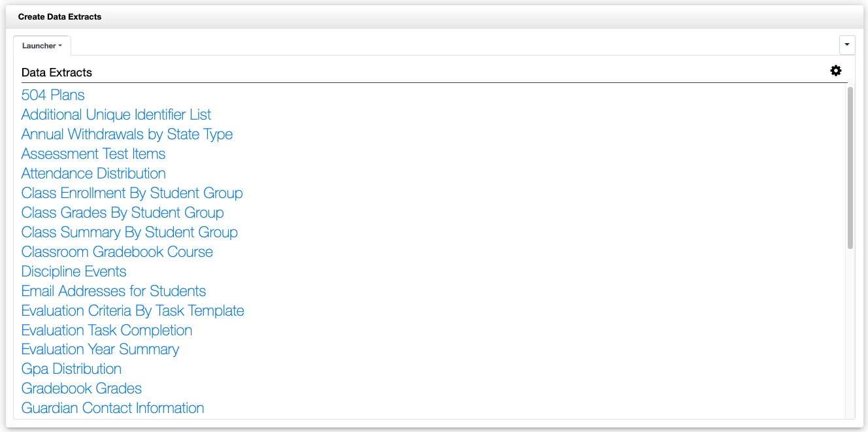The image size is (868, 432).
Task: Click the vertical scrollbar thumb
Action: [x=850, y=167]
